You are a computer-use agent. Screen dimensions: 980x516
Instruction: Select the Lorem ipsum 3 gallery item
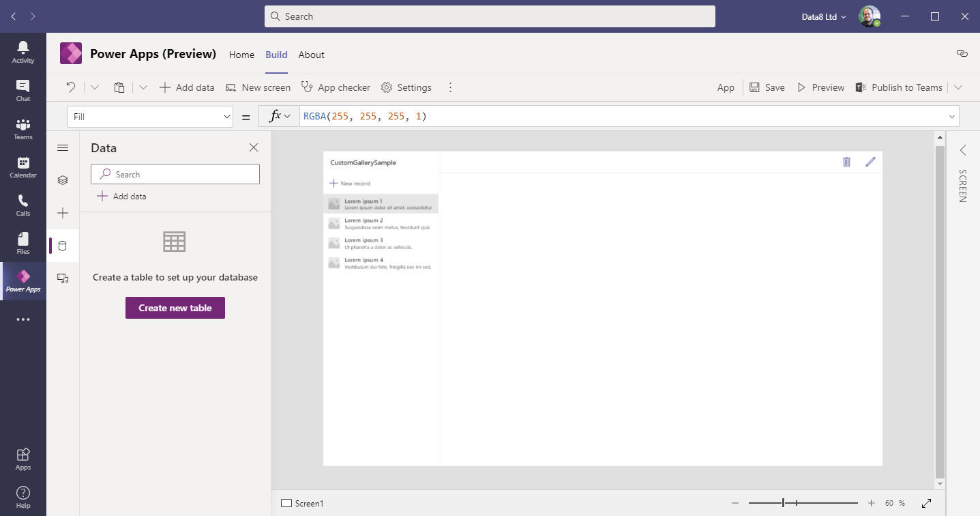(x=381, y=244)
